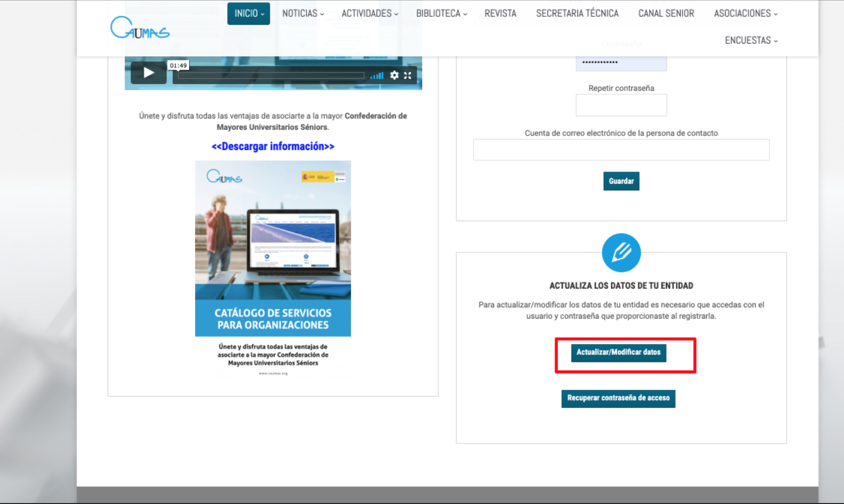Screen dimensions: 844x504
Task: Click the Repetir contraseña field
Action: [621, 105]
